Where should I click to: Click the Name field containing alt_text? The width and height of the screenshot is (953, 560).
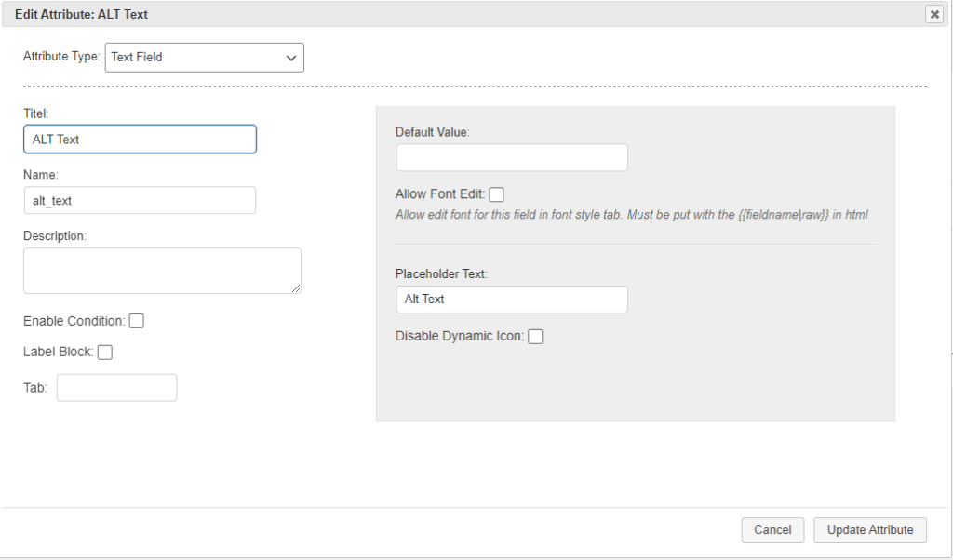pyautogui.click(x=140, y=200)
